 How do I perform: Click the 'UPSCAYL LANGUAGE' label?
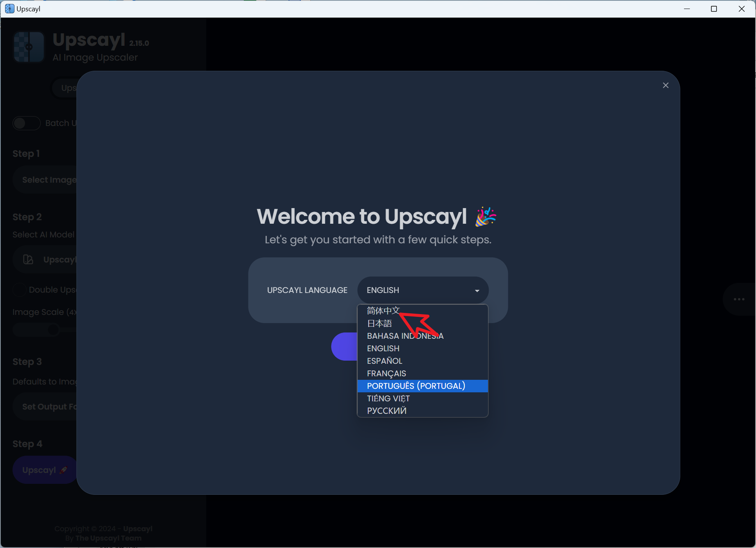click(x=307, y=290)
